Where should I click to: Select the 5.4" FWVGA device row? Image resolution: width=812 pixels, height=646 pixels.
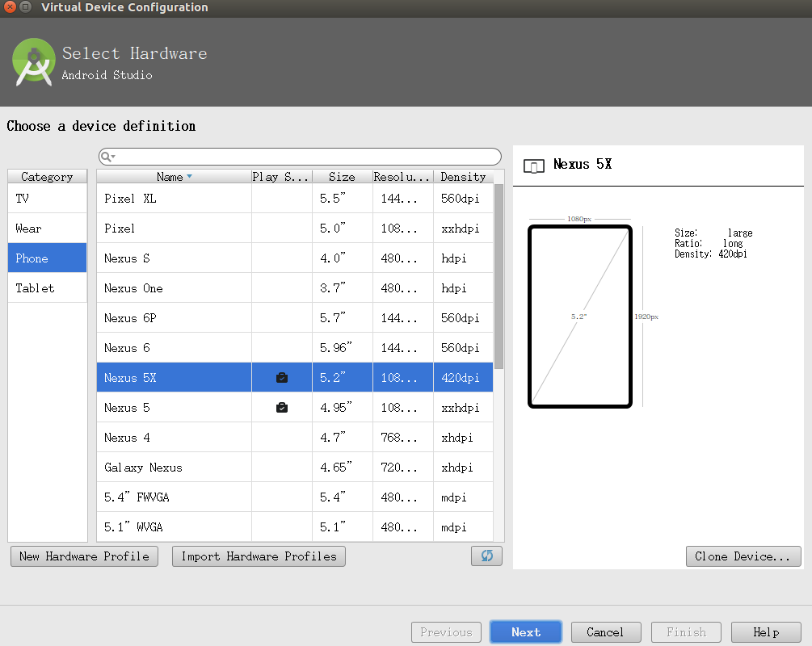(x=295, y=497)
